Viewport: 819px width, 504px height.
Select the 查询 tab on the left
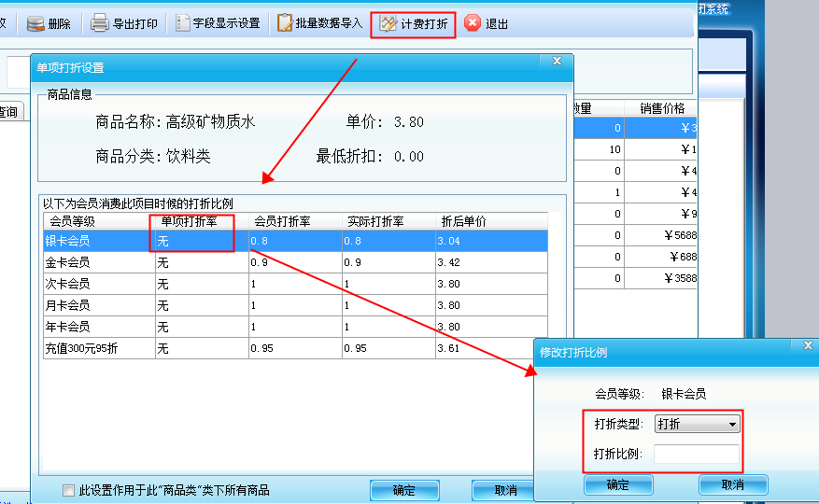pyautogui.click(x=10, y=112)
